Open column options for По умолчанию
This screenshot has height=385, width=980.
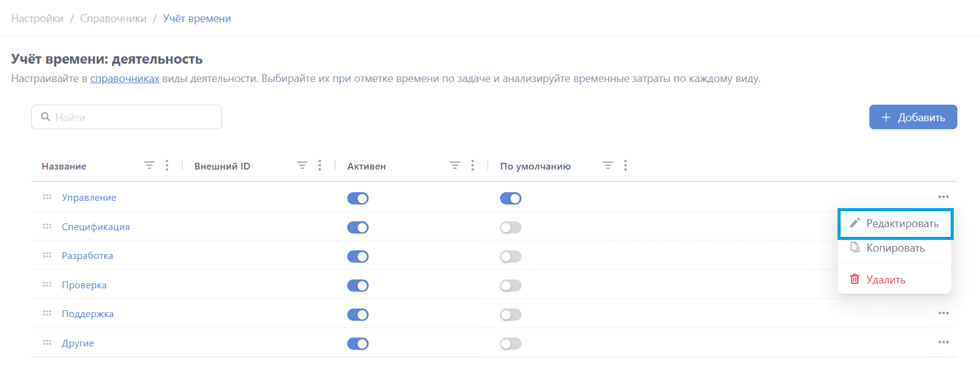click(x=625, y=166)
